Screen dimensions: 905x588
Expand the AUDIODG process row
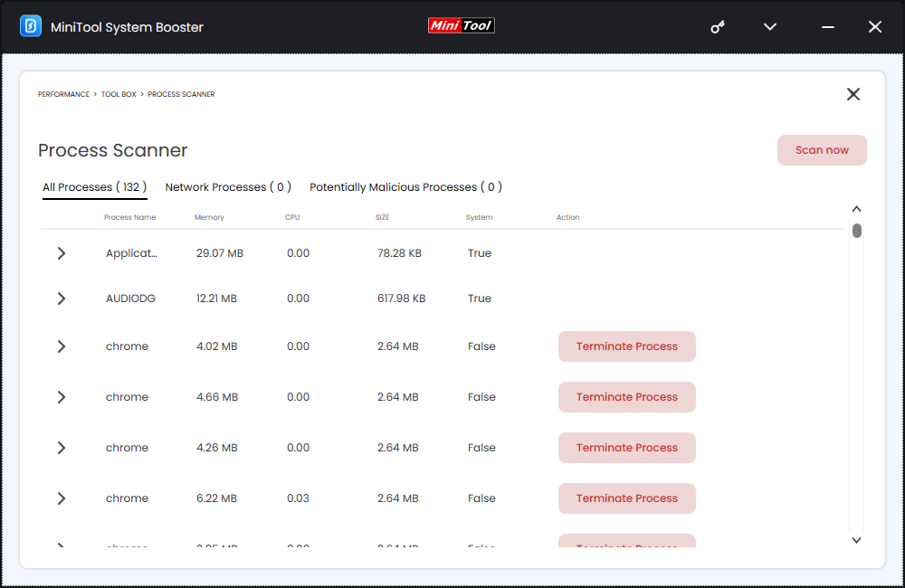click(x=62, y=299)
